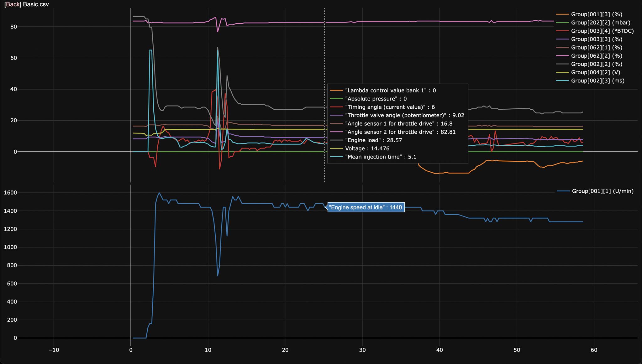Hide Group[002][3] (ms) legend trace
642x364 pixels.
click(x=590, y=81)
